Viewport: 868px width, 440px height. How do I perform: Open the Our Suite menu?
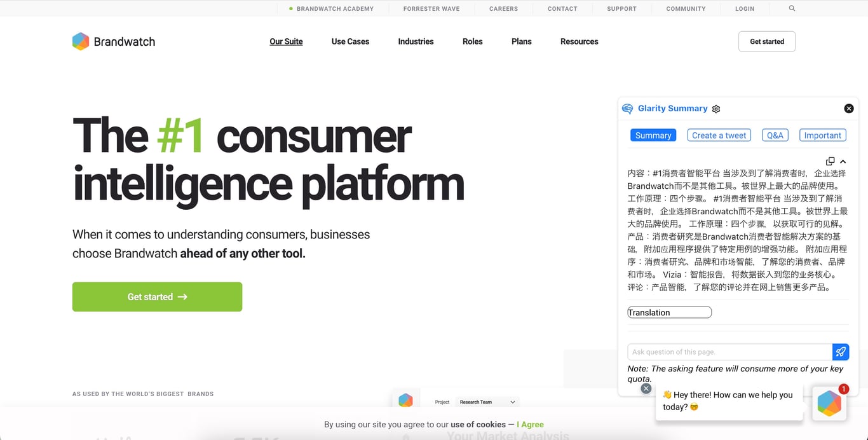tap(286, 41)
